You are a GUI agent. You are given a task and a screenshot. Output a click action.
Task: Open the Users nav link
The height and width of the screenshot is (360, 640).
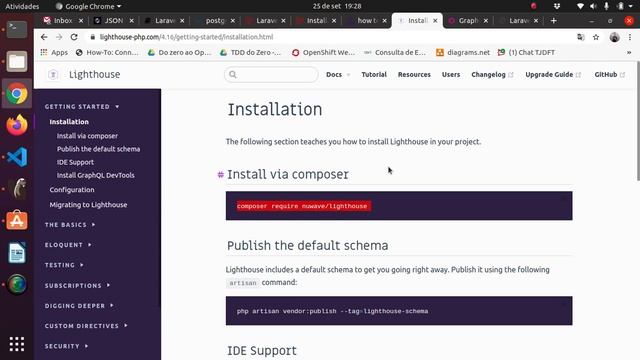tap(451, 74)
